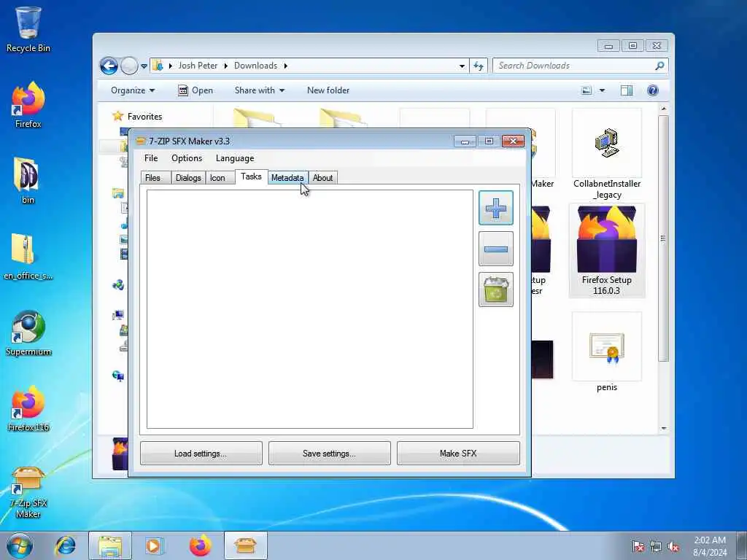Click the Explorer vertical scrollbar thumb

coord(662,238)
